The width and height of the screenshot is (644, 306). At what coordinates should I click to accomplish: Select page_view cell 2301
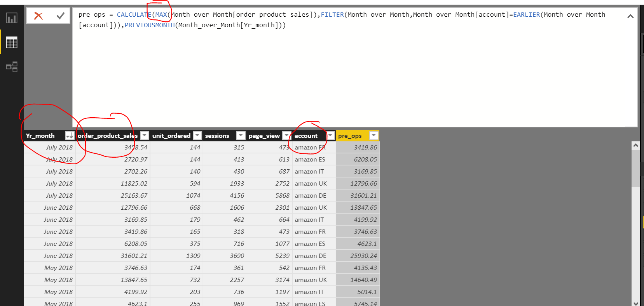[x=269, y=207]
